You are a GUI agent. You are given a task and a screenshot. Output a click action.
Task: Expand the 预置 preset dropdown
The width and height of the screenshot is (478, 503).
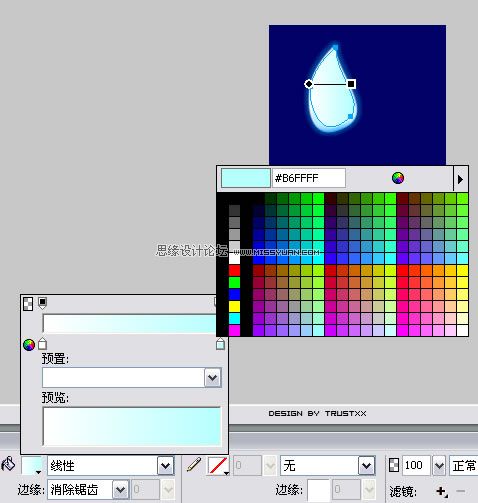213,378
